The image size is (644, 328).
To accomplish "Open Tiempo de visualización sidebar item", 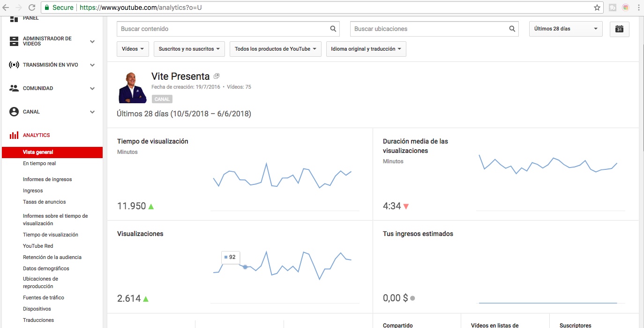I will point(51,235).
